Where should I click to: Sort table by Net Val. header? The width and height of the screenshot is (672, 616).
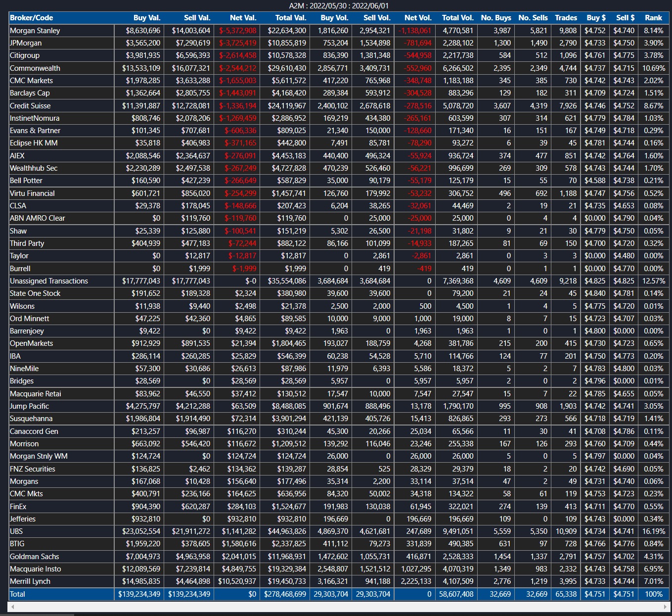point(243,18)
